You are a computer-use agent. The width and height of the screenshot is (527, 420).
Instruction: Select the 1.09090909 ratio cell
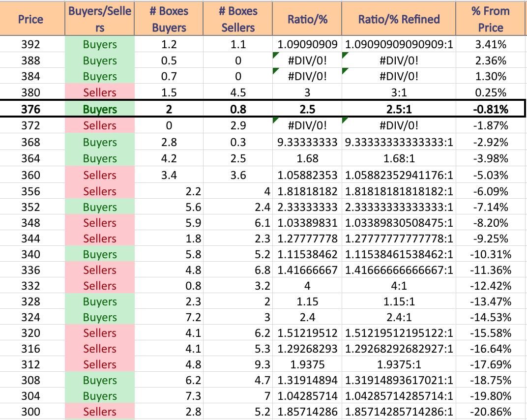pos(307,44)
